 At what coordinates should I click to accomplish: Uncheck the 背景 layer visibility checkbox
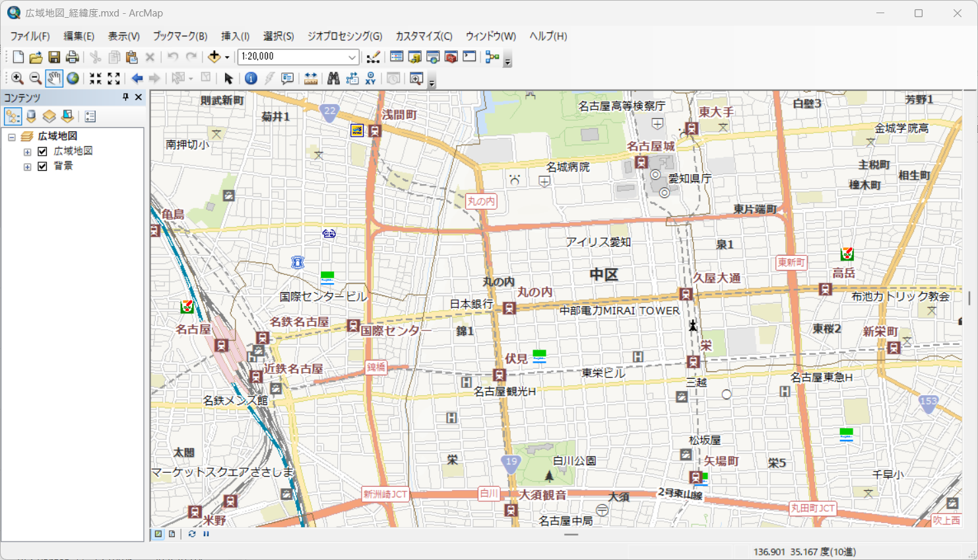coord(42,166)
